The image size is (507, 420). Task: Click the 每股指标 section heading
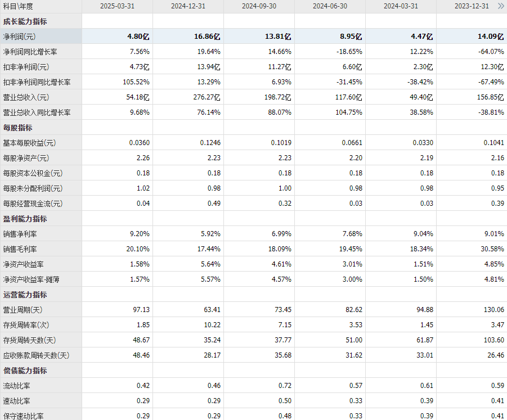point(18,128)
